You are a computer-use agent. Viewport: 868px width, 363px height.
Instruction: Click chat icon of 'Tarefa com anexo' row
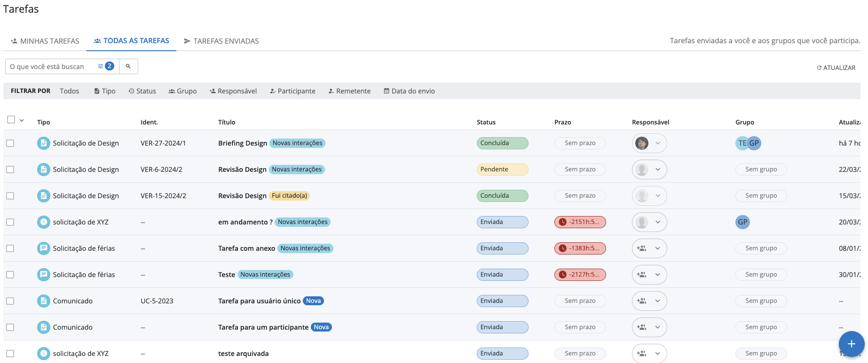(43, 248)
